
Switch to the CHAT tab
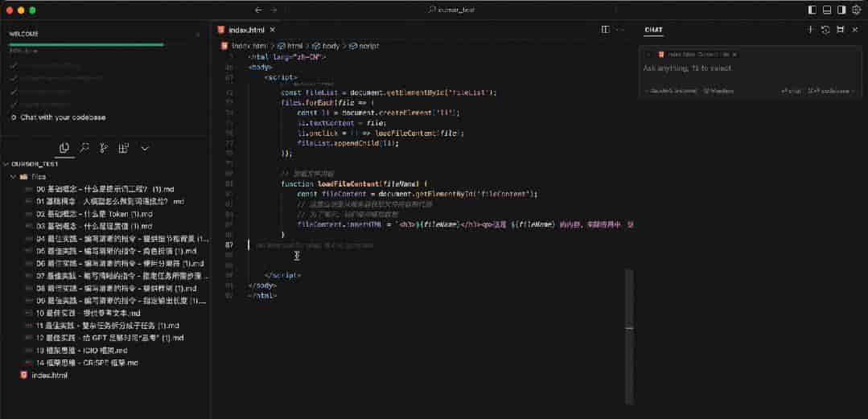(x=653, y=31)
